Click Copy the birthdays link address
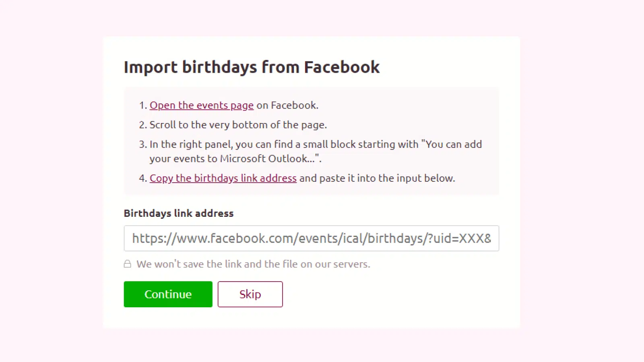The height and width of the screenshot is (362, 644). (223, 178)
